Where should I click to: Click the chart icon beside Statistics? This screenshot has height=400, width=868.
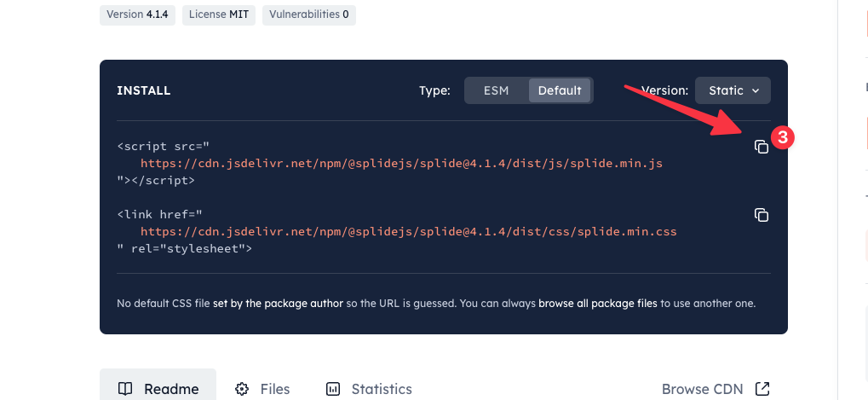[x=333, y=389]
